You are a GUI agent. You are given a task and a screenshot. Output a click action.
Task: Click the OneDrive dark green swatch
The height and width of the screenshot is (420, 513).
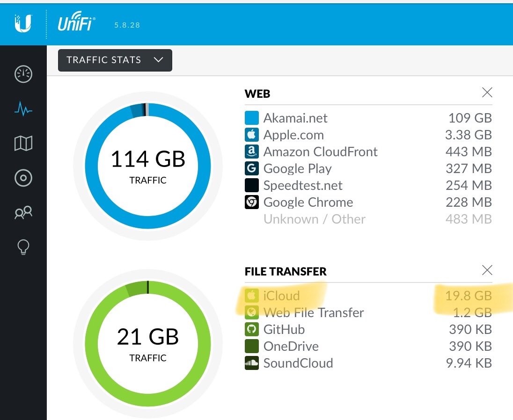(x=252, y=346)
